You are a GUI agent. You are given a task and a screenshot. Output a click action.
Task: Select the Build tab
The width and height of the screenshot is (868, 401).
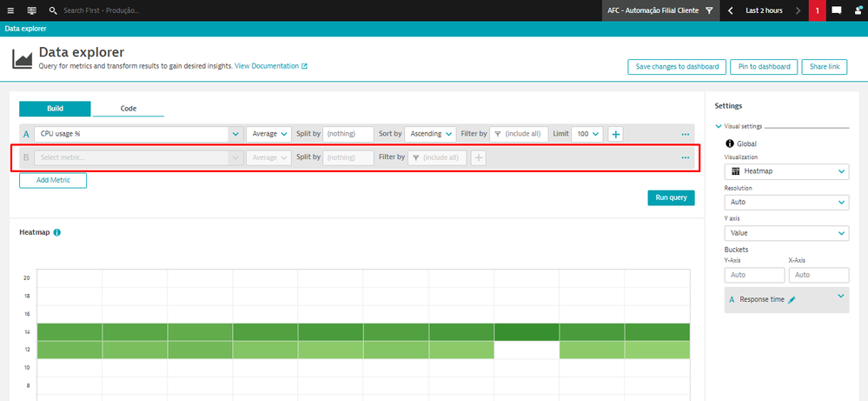[55, 109]
